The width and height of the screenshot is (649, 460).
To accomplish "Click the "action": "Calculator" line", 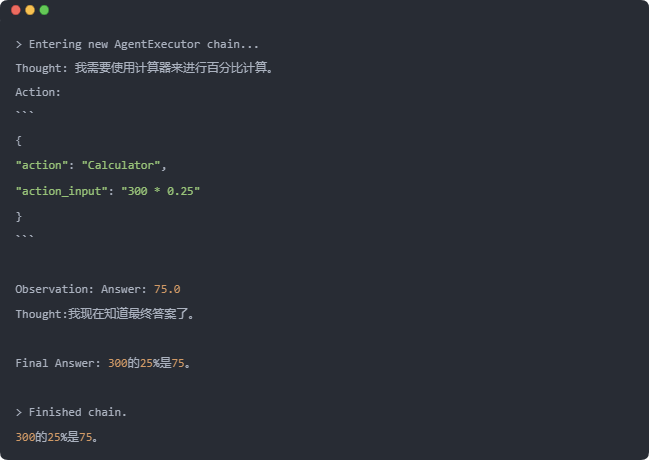I will (x=91, y=165).
